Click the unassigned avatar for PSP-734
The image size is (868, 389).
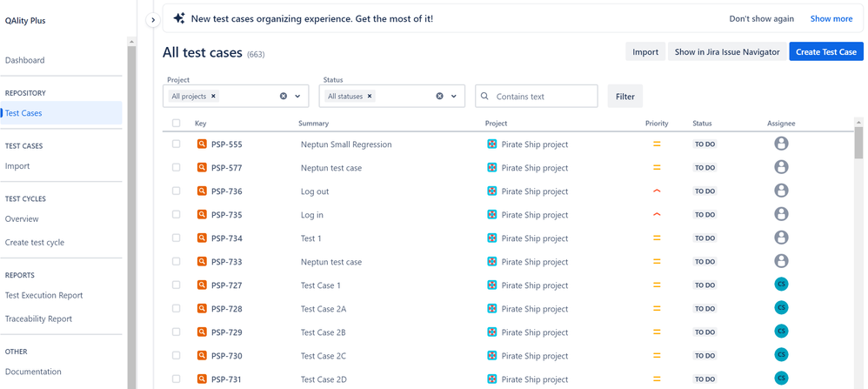pyautogui.click(x=781, y=238)
